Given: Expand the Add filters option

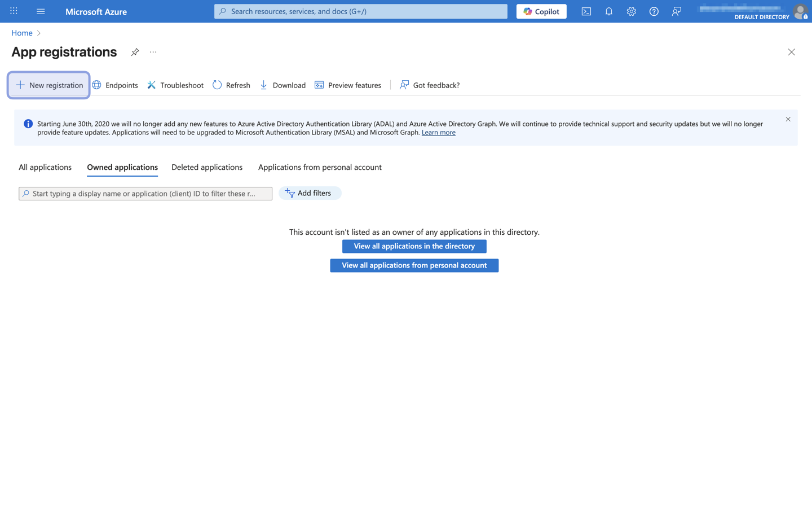Looking at the screenshot, I should tap(310, 193).
